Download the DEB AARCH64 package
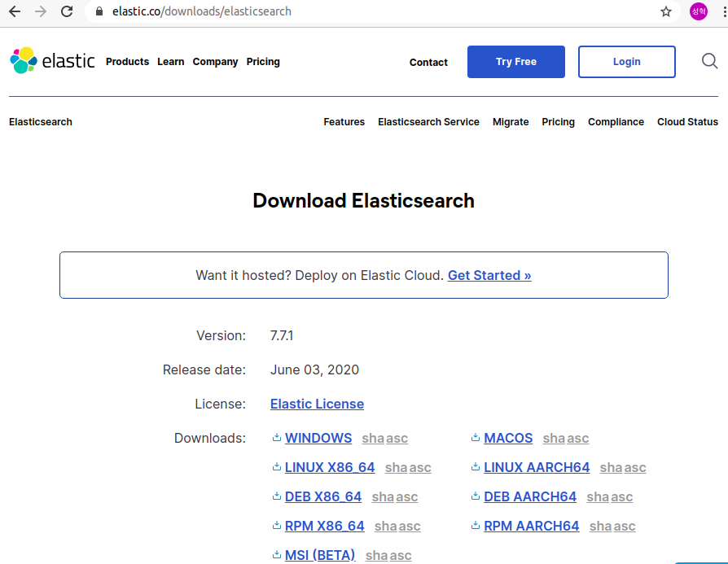This screenshot has height=564, width=728. [x=530, y=496]
